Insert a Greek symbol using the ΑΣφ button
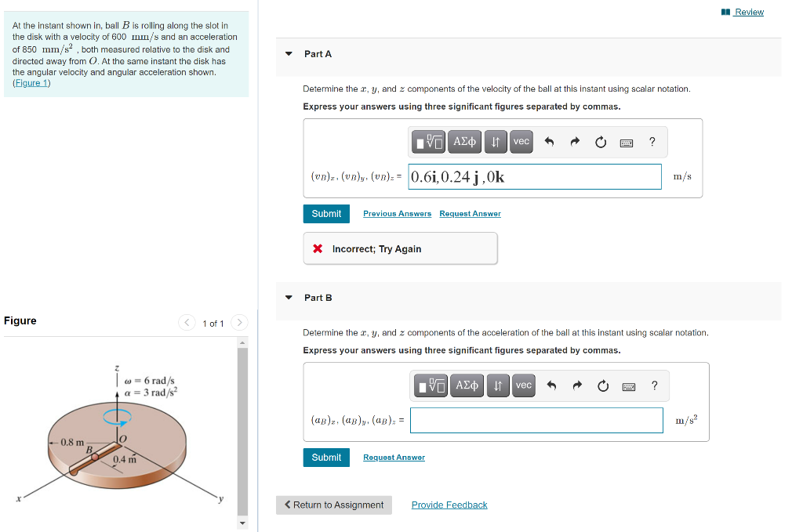This screenshot has width=803, height=532. (464, 142)
